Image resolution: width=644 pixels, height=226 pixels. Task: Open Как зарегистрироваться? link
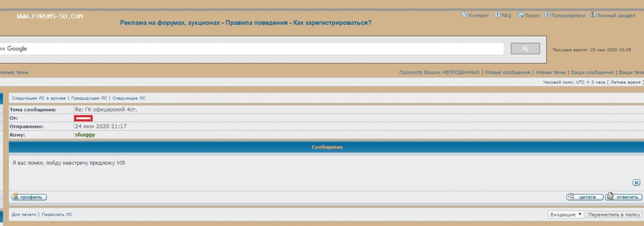[x=332, y=23]
